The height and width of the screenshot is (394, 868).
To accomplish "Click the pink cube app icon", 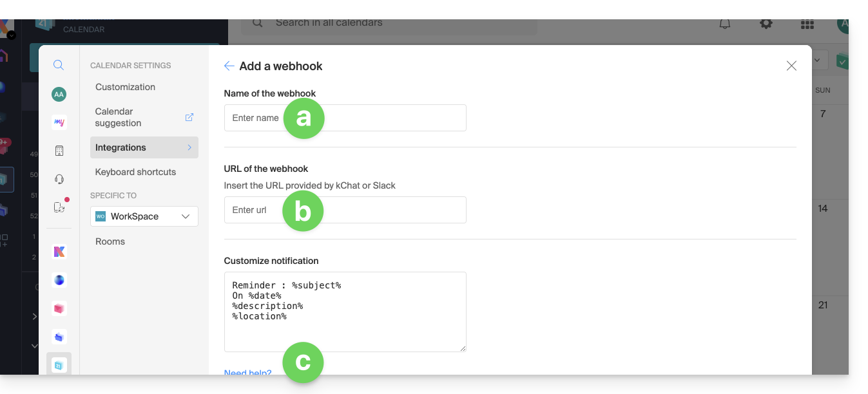I will 59,308.
